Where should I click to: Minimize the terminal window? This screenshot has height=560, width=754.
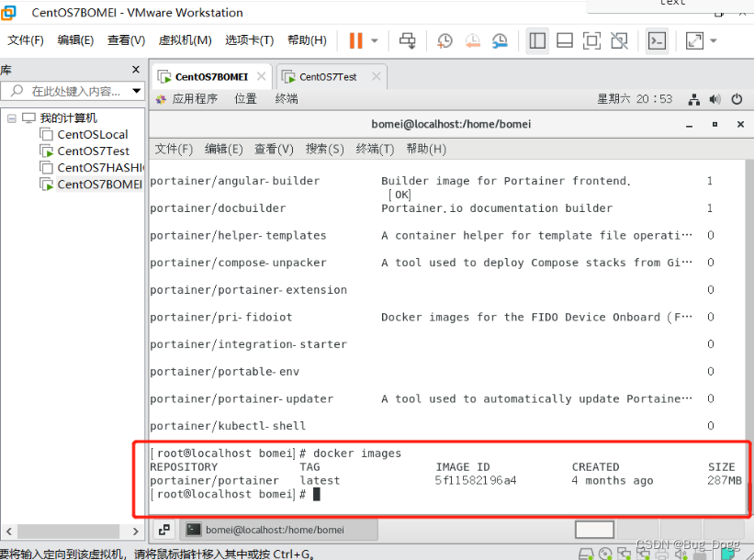click(x=689, y=125)
